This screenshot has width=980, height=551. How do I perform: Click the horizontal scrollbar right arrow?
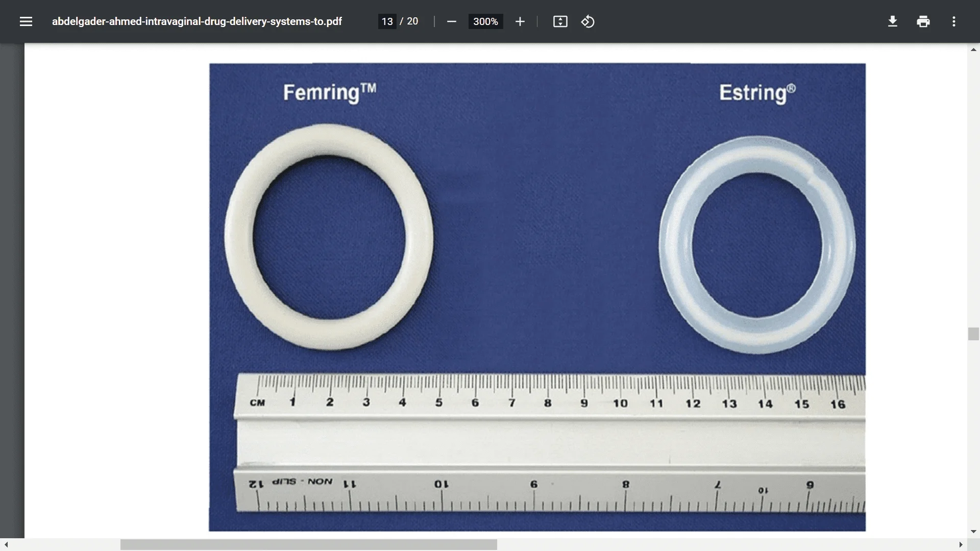coord(961,545)
